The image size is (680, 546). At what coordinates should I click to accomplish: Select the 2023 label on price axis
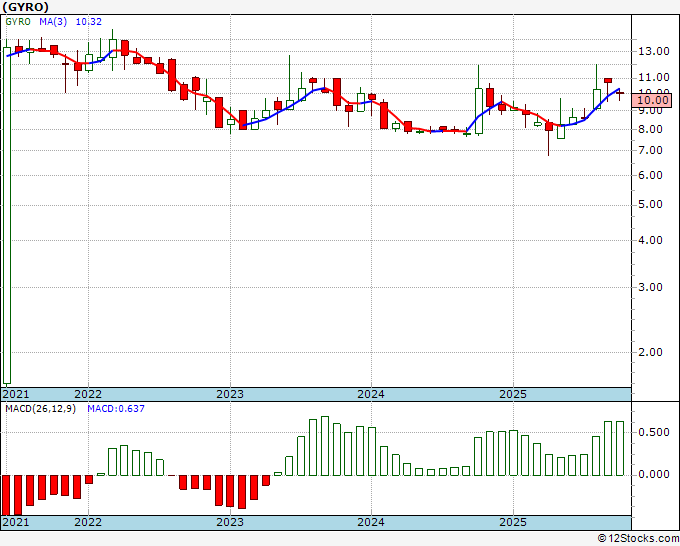point(230,394)
